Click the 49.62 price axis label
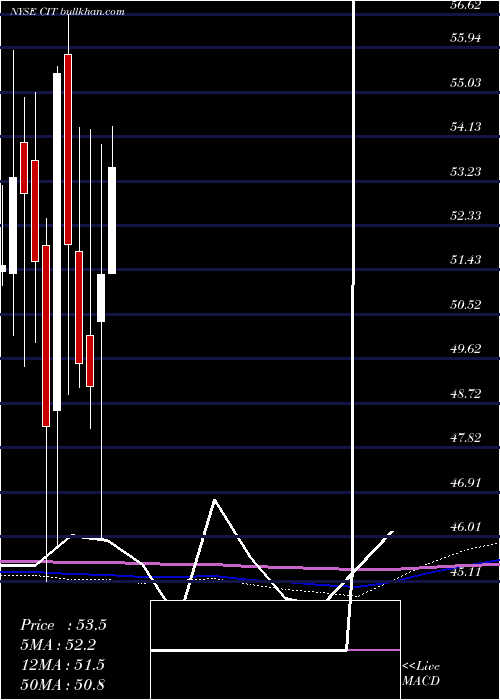Image resolution: width=500 pixels, height=700 pixels. click(465, 349)
